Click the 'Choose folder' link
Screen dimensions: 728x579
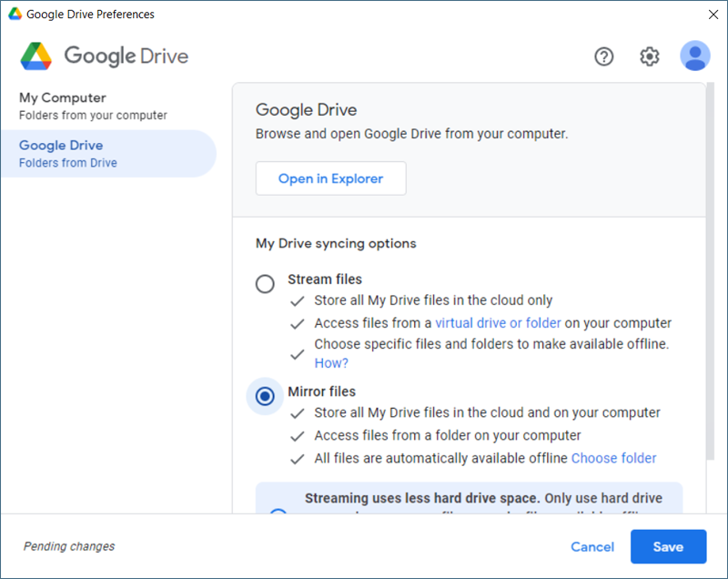613,458
